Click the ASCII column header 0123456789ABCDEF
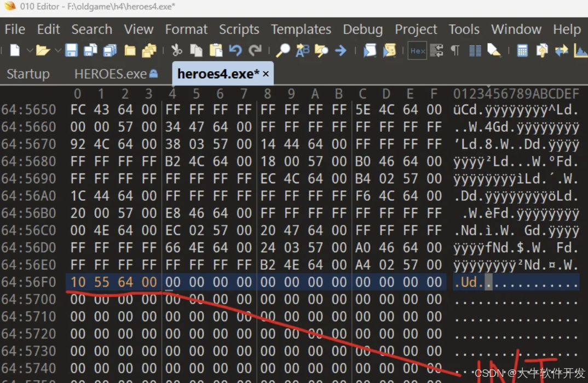This screenshot has height=383, width=588. tap(516, 94)
